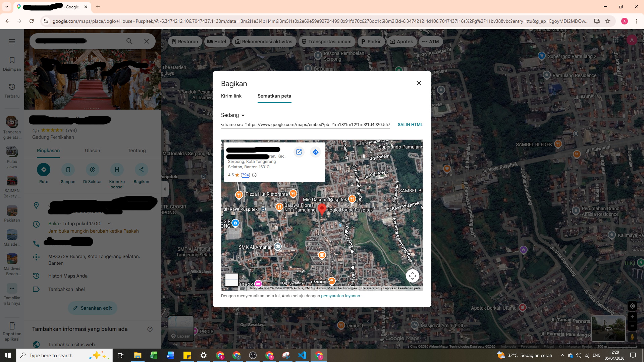Viewport: 644px width, 362px height.
Task: Click the iframe embed code field
Action: pyautogui.click(x=305, y=125)
